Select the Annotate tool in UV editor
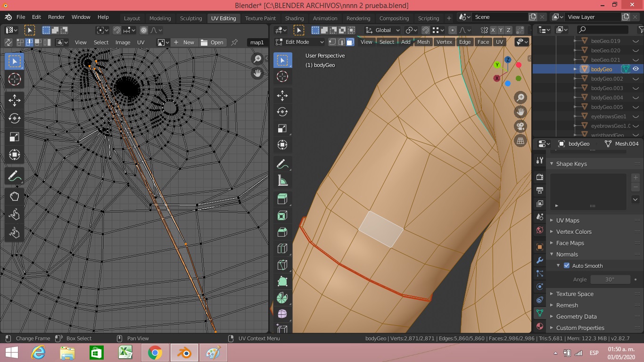Screen dimensions: 644x362 tap(15, 177)
